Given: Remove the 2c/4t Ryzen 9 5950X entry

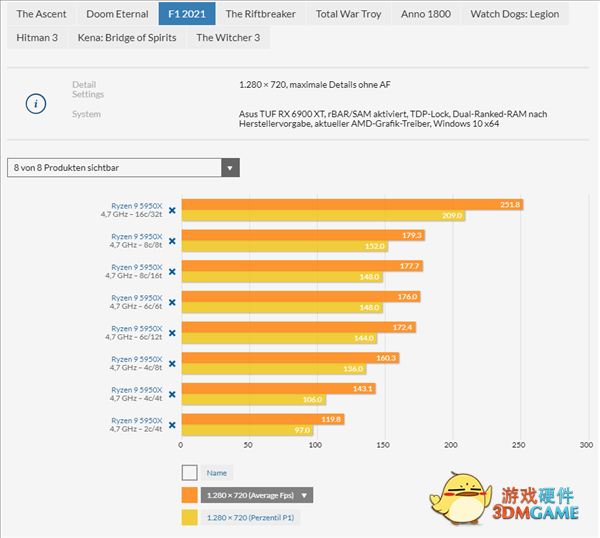Looking at the screenshot, I should [172, 425].
